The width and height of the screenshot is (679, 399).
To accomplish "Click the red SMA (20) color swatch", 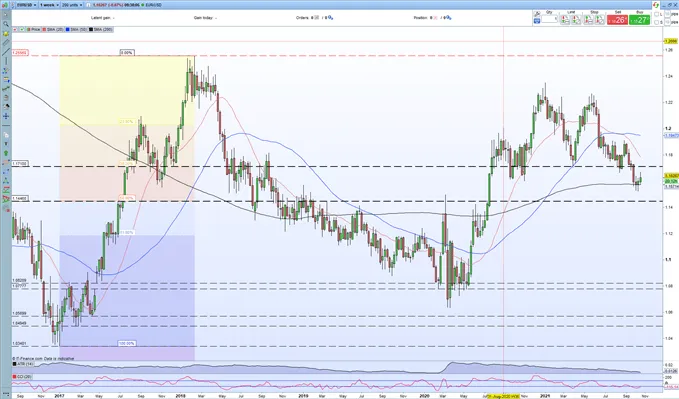I will [44, 29].
